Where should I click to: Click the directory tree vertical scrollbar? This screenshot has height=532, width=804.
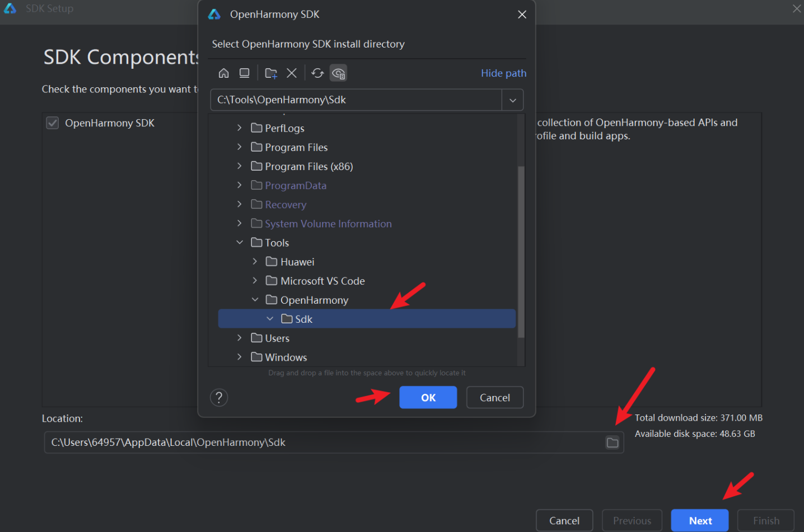coord(521,252)
